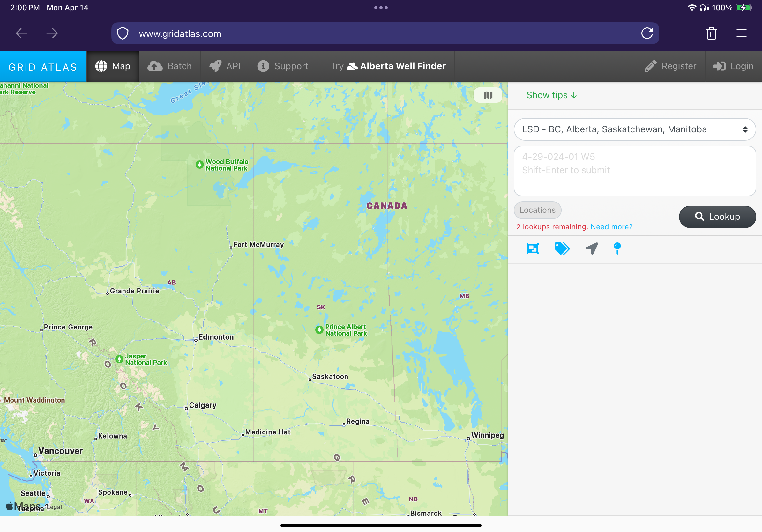Click the Calgary city label on map
The image size is (762, 532).
[x=203, y=405]
